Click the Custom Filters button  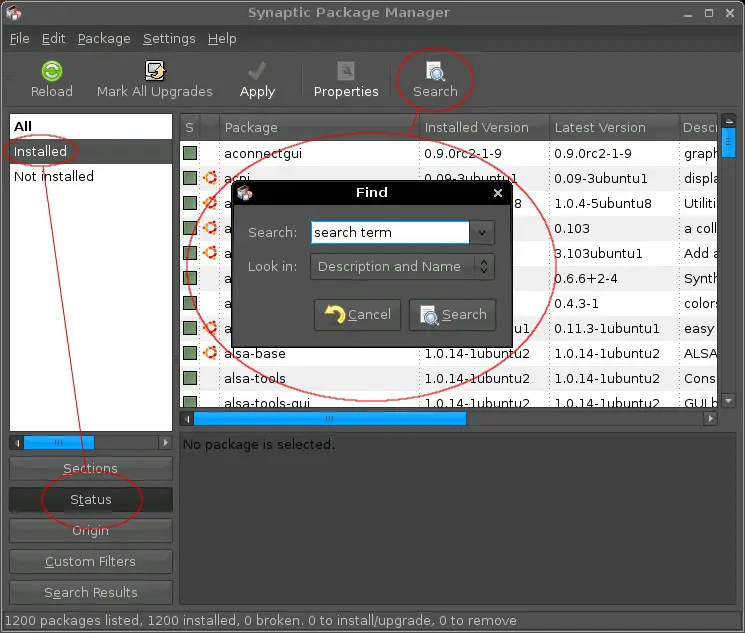click(91, 562)
